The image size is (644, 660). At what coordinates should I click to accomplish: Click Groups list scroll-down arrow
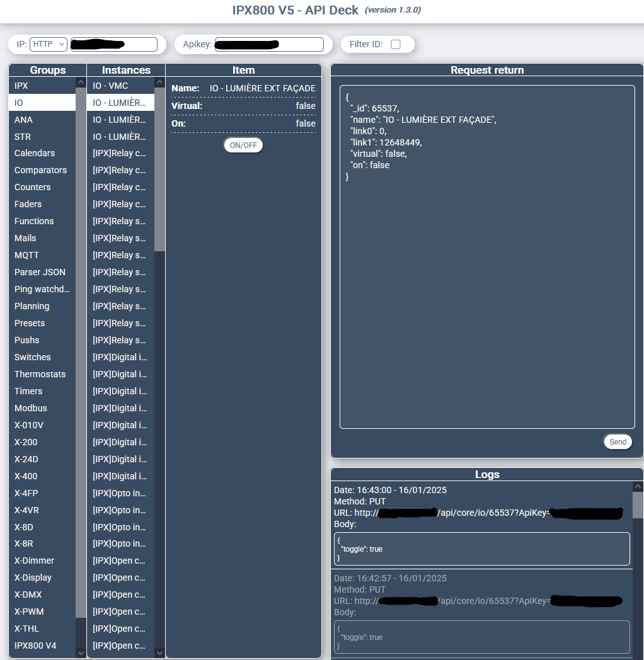point(81,653)
